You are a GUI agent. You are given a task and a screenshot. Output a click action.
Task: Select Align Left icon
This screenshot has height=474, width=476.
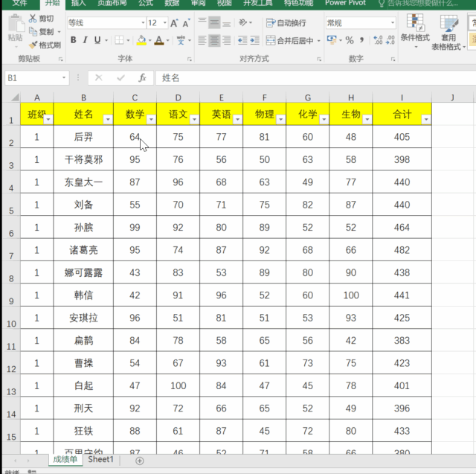(202, 40)
